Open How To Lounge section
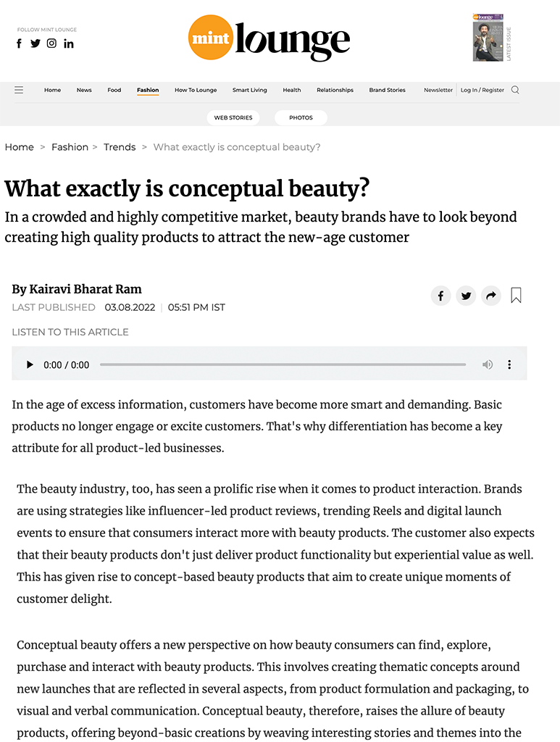Viewport: 560px width, 742px height. point(196,90)
